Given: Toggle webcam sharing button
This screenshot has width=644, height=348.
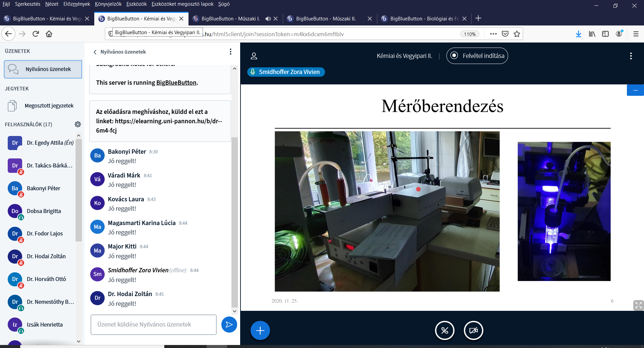Looking at the screenshot, I should coord(473,331).
